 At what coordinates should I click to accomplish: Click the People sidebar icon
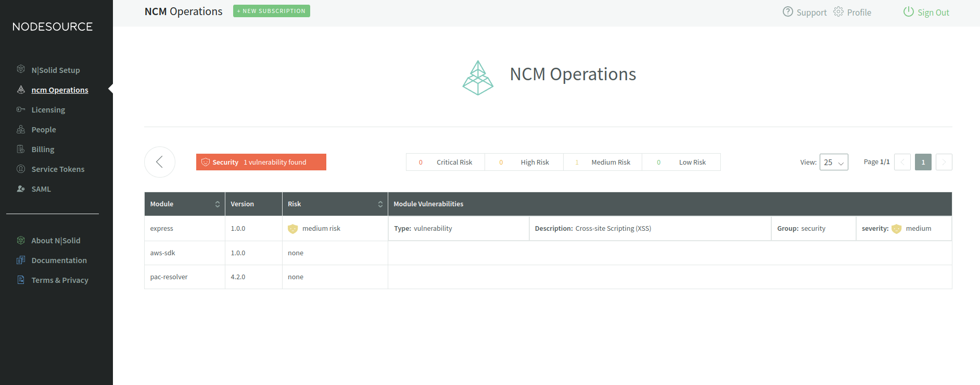coord(21,129)
